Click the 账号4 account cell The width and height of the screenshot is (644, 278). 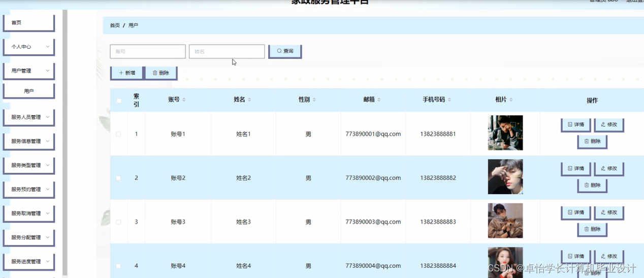[178, 266]
